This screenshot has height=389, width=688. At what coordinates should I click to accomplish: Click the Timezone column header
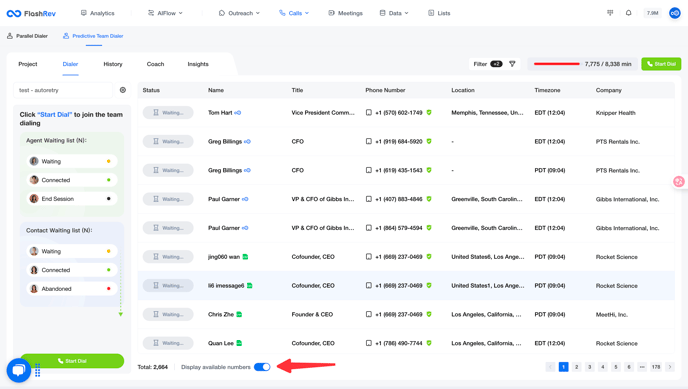point(547,90)
